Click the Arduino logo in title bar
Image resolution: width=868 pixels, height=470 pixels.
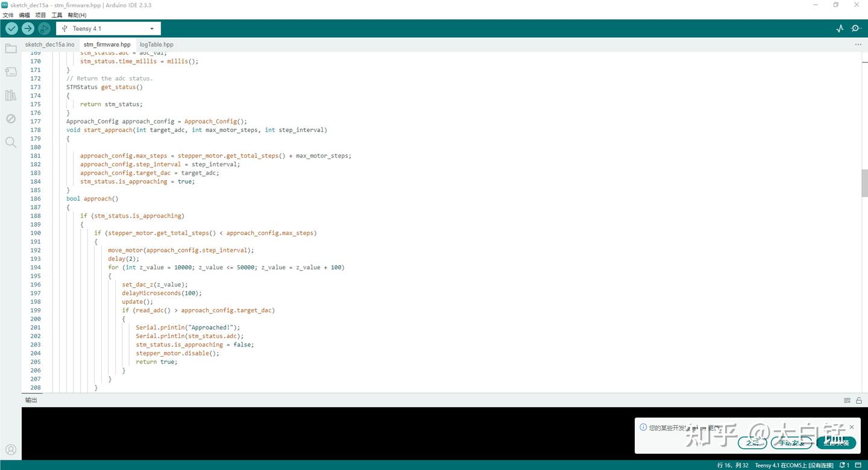tap(5, 5)
